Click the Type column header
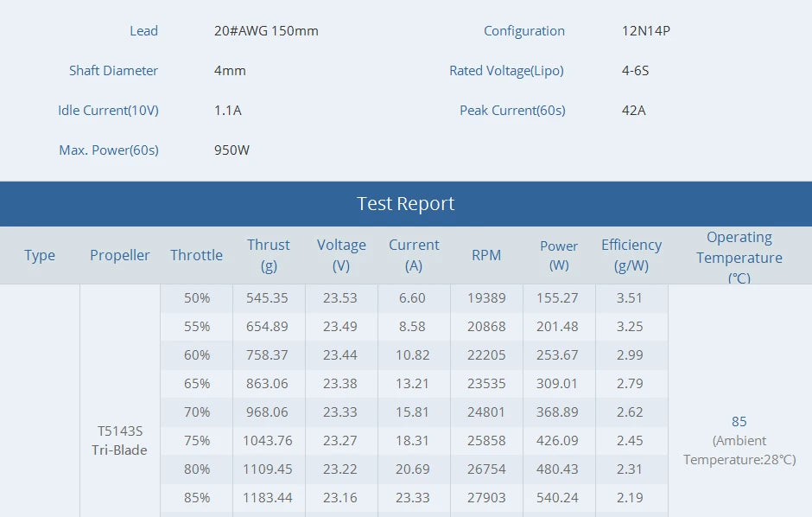Image resolution: width=812 pixels, height=517 pixels. [x=40, y=255]
